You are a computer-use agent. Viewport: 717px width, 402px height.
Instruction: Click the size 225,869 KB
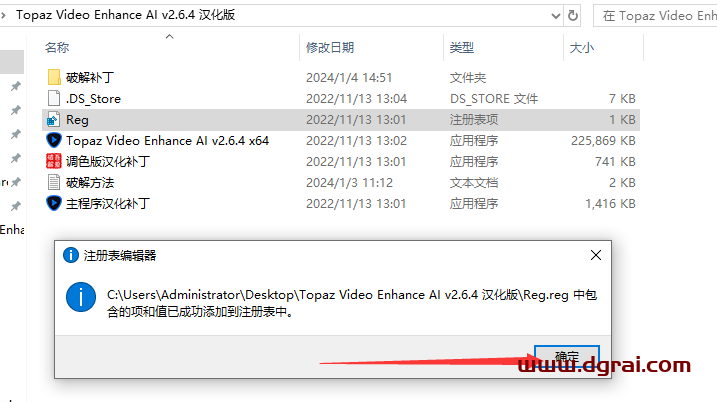click(603, 141)
